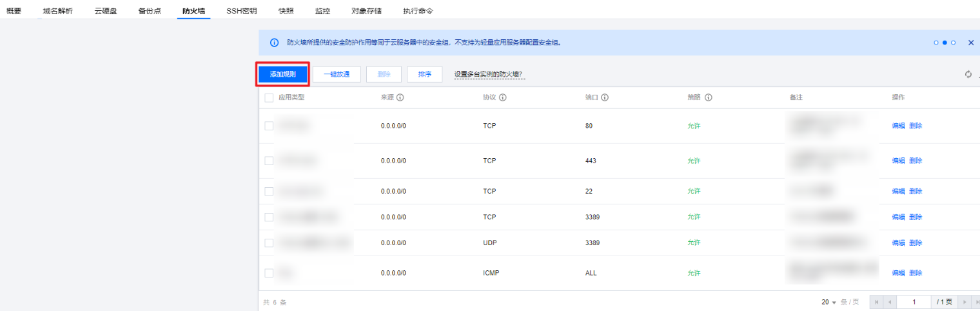Viewport: 980px width, 311px height.
Task: Click 允许 in the port 22 row
Action: (694, 191)
